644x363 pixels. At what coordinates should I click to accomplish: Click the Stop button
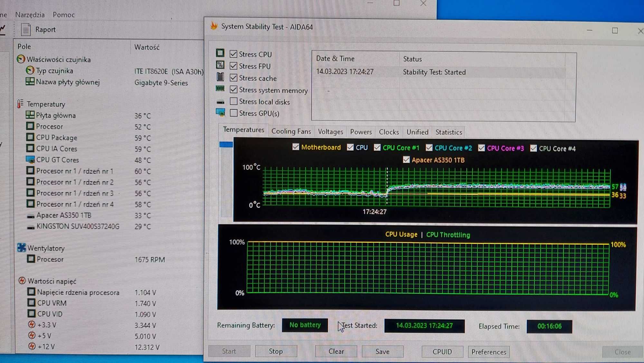tap(275, 351)
